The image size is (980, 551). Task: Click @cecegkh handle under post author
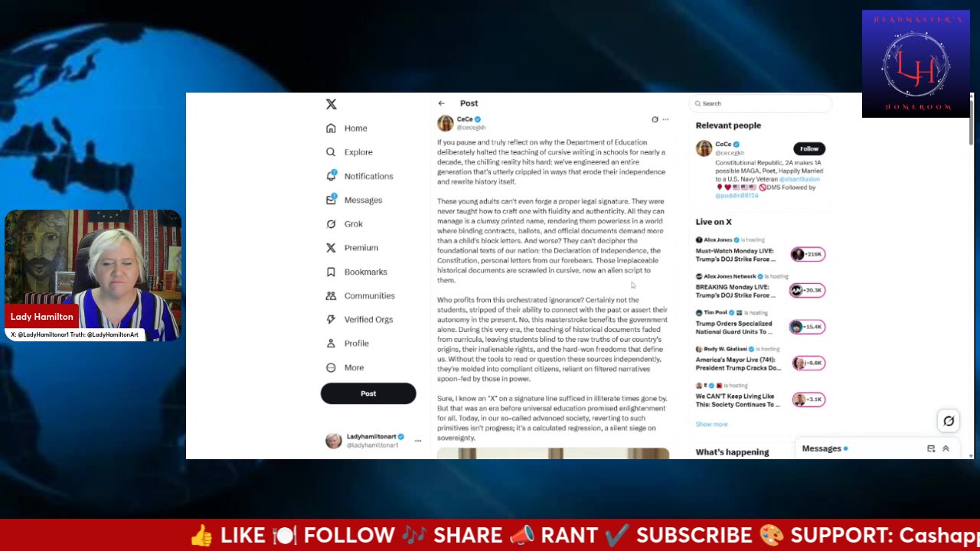click(472, 128)
